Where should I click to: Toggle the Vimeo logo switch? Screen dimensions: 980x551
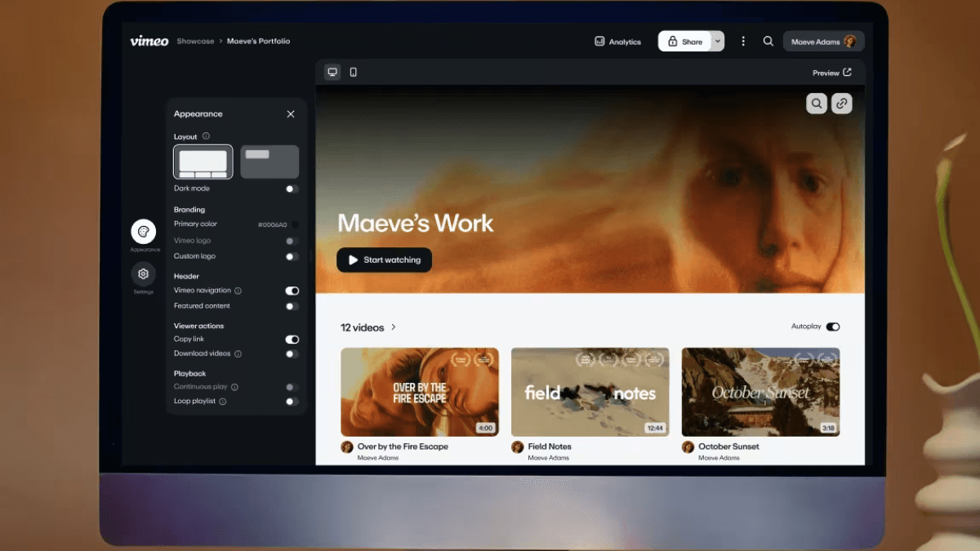(x=292, y=241)
